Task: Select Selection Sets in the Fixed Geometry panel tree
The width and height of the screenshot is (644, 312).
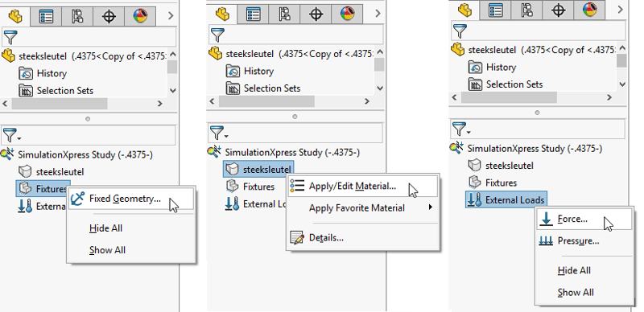Action: pyautogui.click(x=56, y=91)
